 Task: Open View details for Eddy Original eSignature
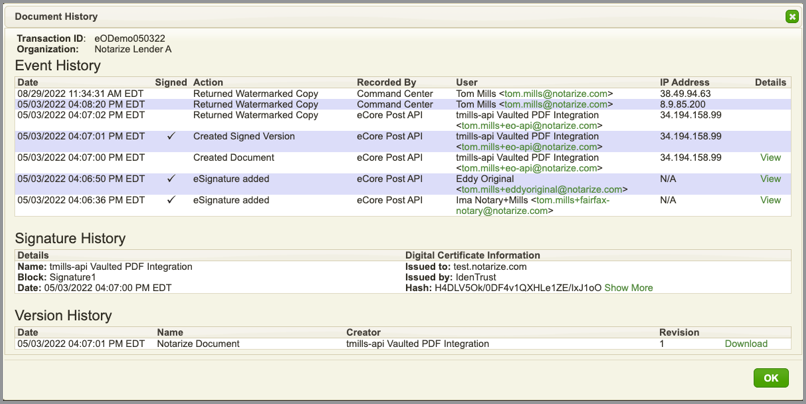click(x=770, y=179)
